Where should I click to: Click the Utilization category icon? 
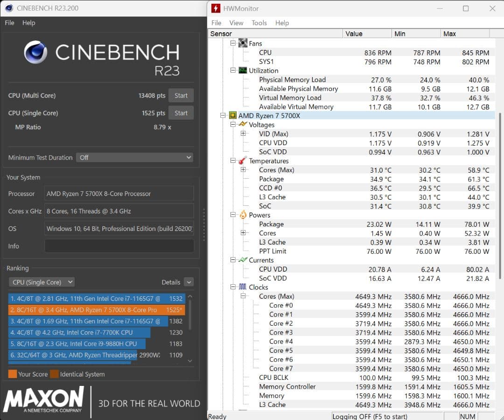coord(243,70)
